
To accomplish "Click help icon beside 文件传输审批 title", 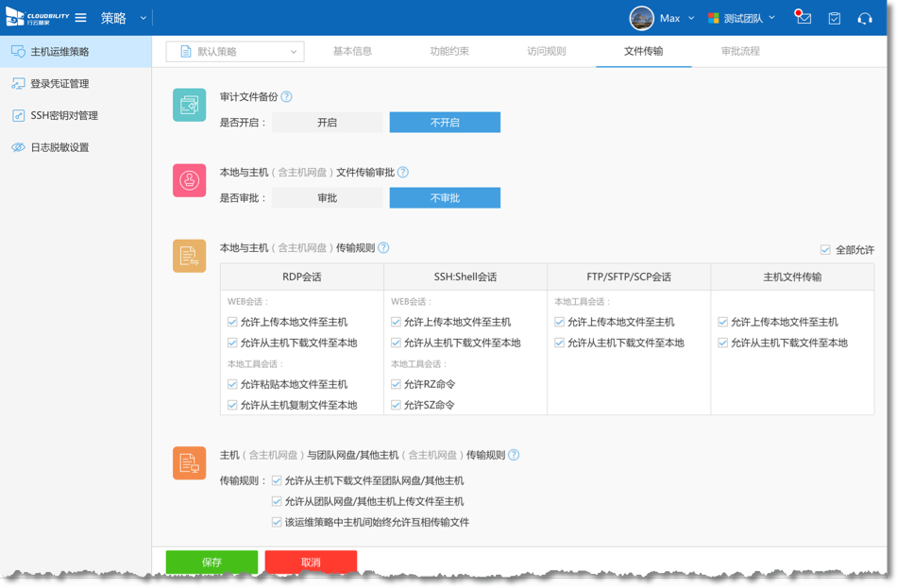I will click(403, 172).
